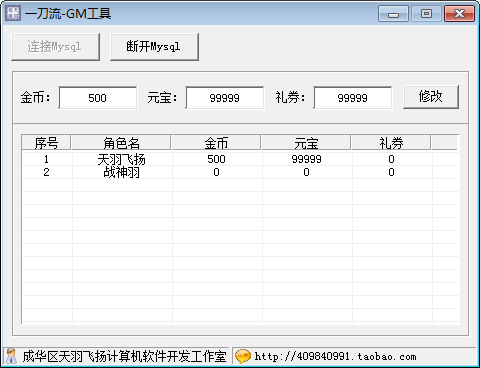Click the 礼券: label beside the last field

(x=290, y=98)
